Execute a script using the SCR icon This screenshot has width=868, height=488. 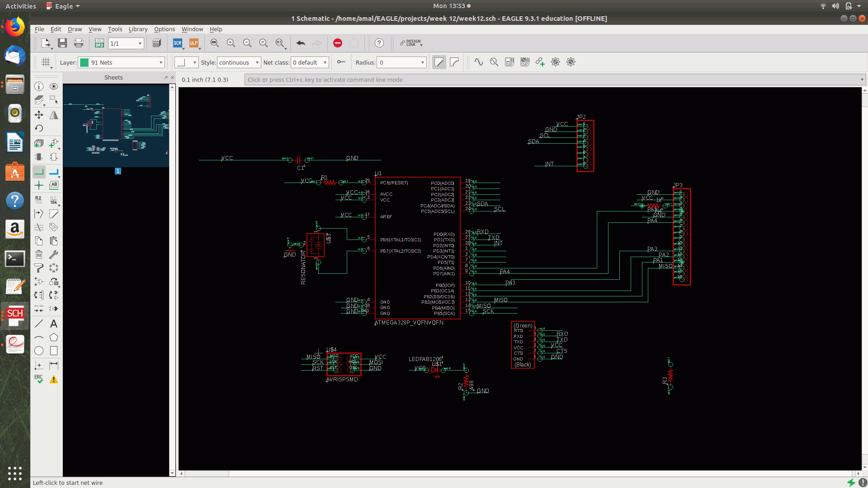click(x=177, y=43)
